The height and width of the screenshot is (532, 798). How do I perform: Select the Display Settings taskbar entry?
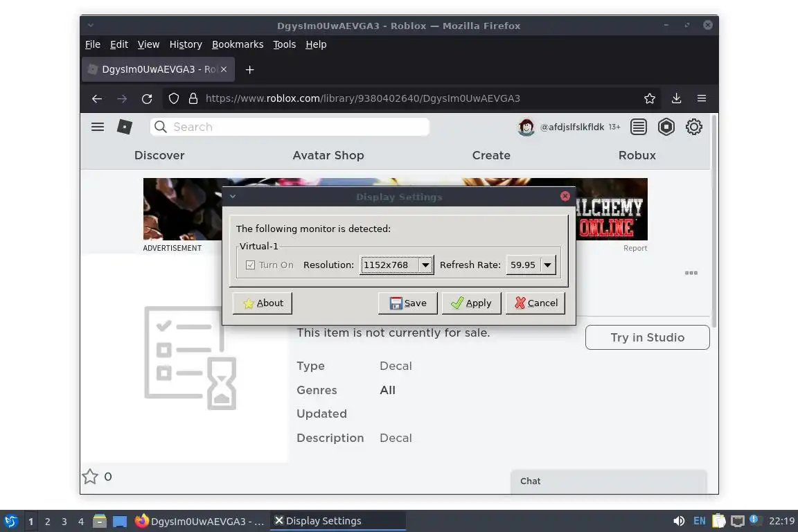point(338,521)
